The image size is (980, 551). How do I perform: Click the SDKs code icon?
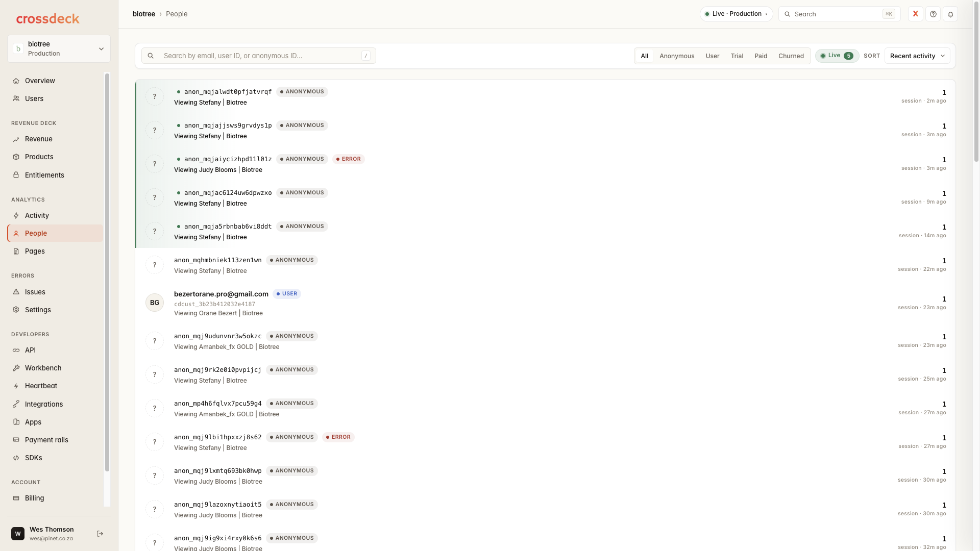pyautogui.click(x=16, y=458)
